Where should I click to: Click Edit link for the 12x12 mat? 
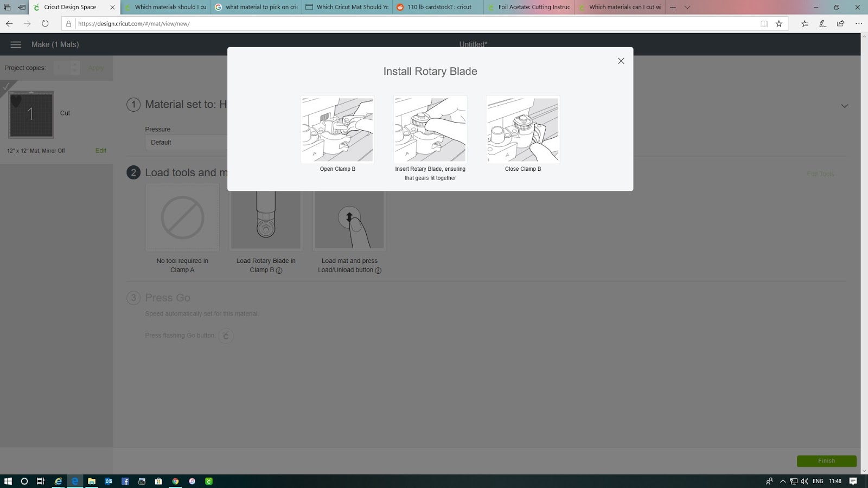pyautogui.click(x=100, y=151)
